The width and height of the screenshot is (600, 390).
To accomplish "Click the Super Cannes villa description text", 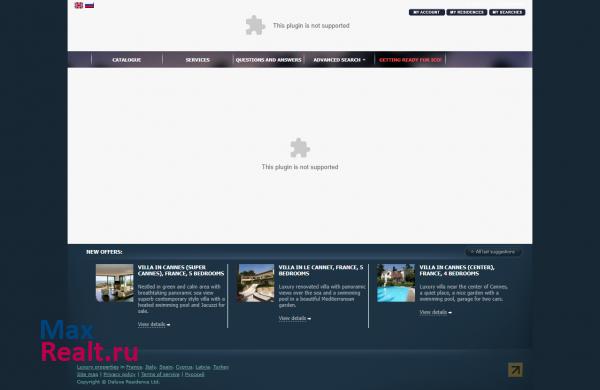I will click(x=181, y=299).
